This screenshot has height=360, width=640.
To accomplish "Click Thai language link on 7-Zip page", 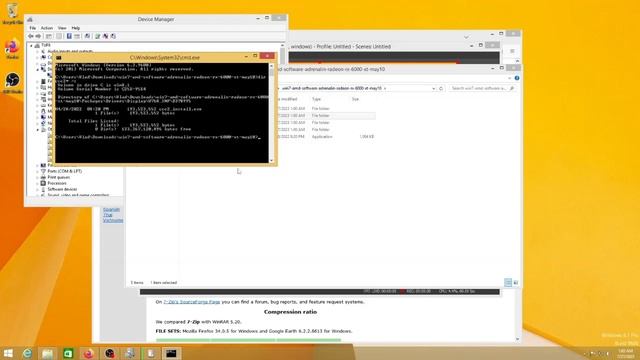I will click(x=108, y=215).
